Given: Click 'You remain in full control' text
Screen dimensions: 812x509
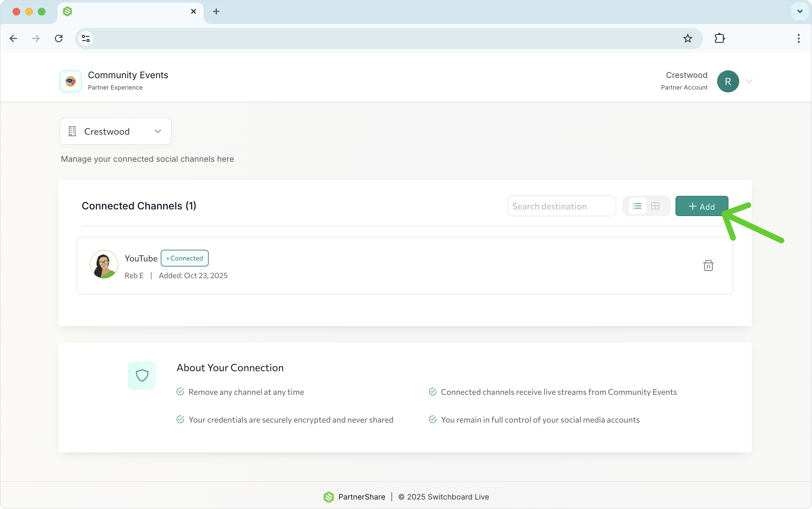Looking at the screenshot, I should 540,420.
